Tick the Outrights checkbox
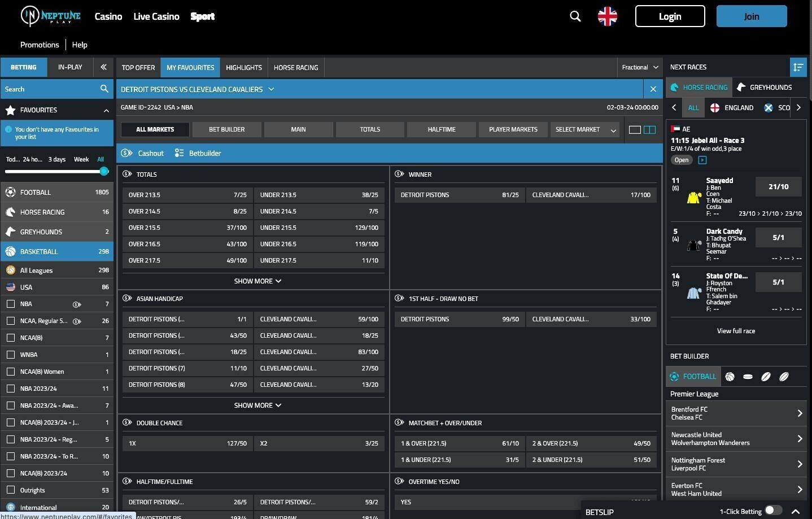Screen dimensions: 812x519 [10, 490]
